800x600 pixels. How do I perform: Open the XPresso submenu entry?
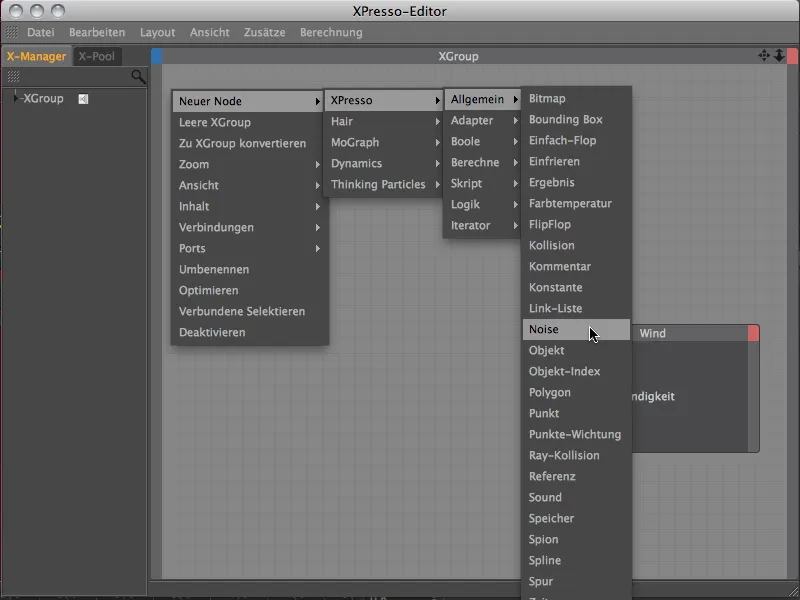[384, 100]
